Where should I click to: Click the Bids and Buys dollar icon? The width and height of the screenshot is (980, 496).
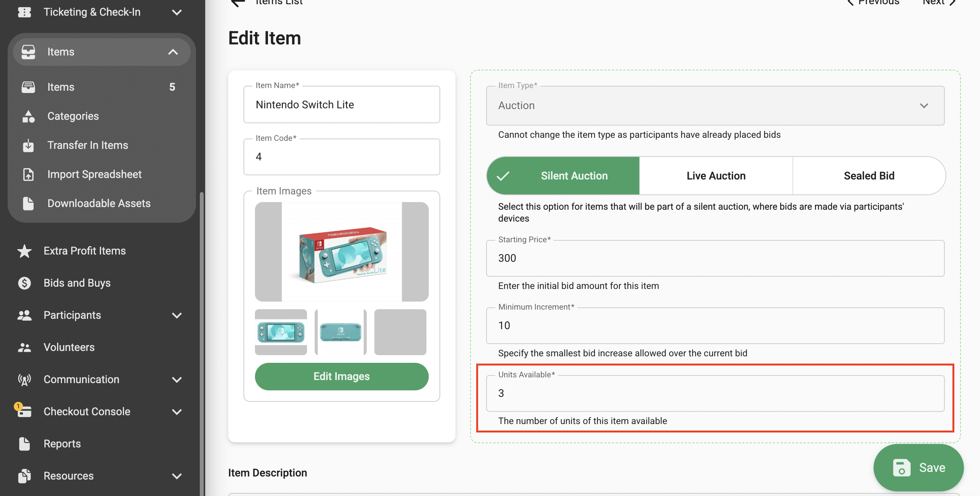click(24, 283)
